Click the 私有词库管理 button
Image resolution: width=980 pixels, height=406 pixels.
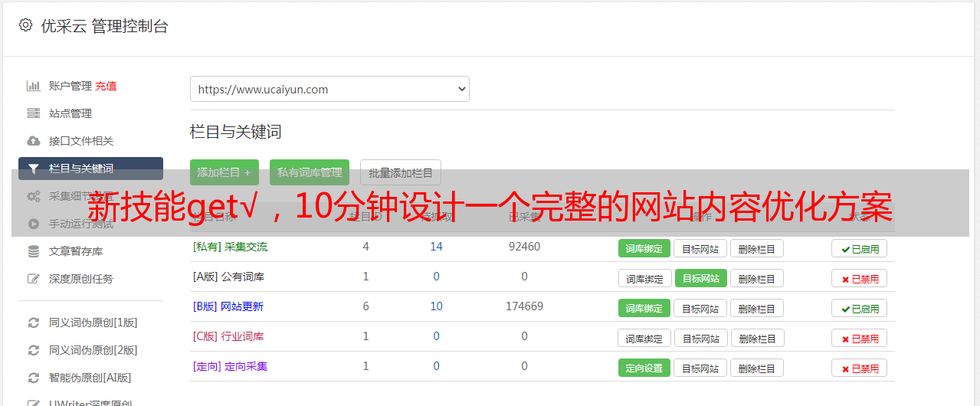(310, 172)
